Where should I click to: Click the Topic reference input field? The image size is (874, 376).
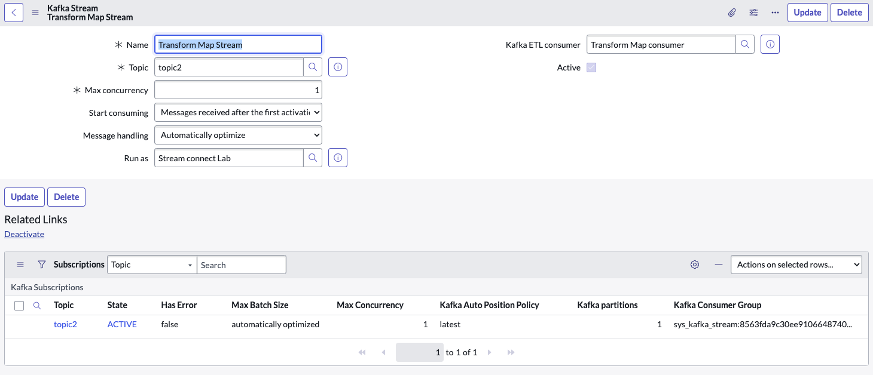(x=229, y=67)
